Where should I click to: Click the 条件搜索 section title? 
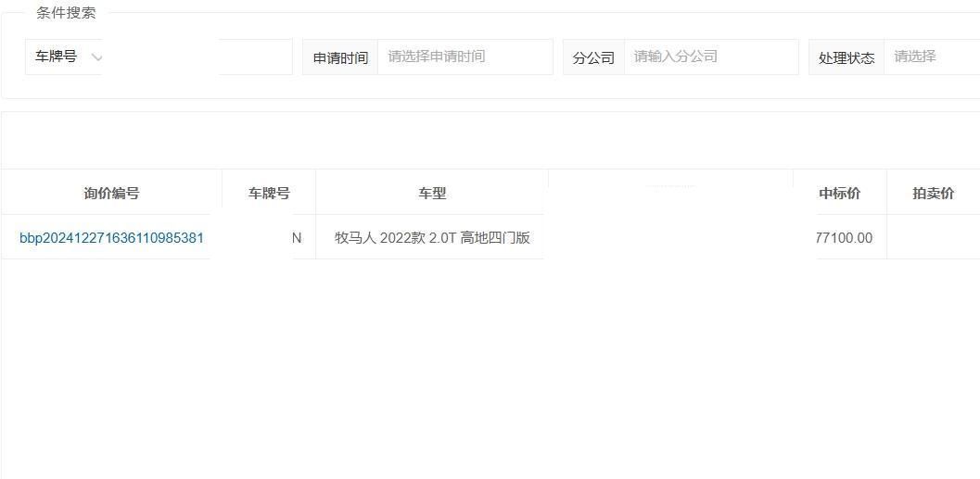pyautogui.click(x=65, y=13)
